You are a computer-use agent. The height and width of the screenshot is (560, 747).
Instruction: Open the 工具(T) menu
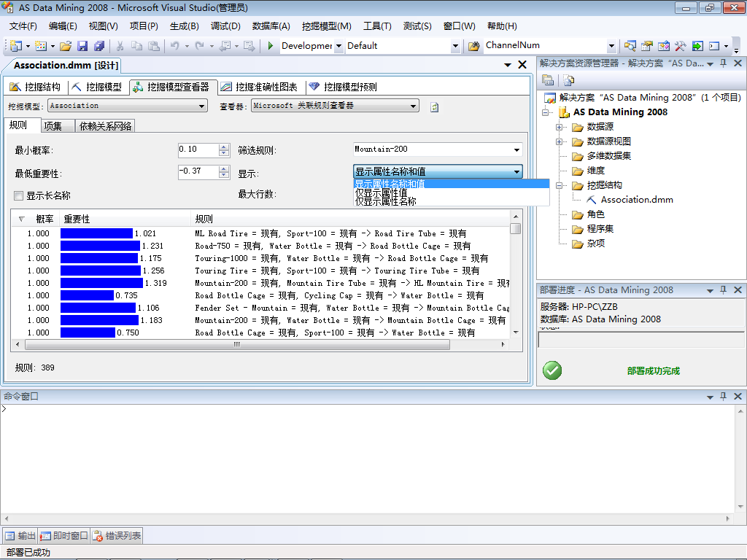click(377, 26)
